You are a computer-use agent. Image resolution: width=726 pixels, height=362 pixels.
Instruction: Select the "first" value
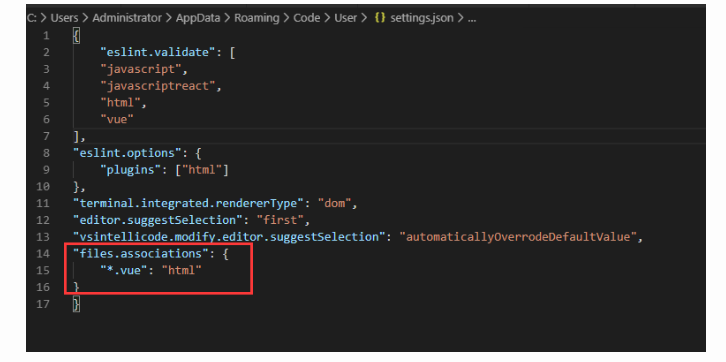[280, 220]
